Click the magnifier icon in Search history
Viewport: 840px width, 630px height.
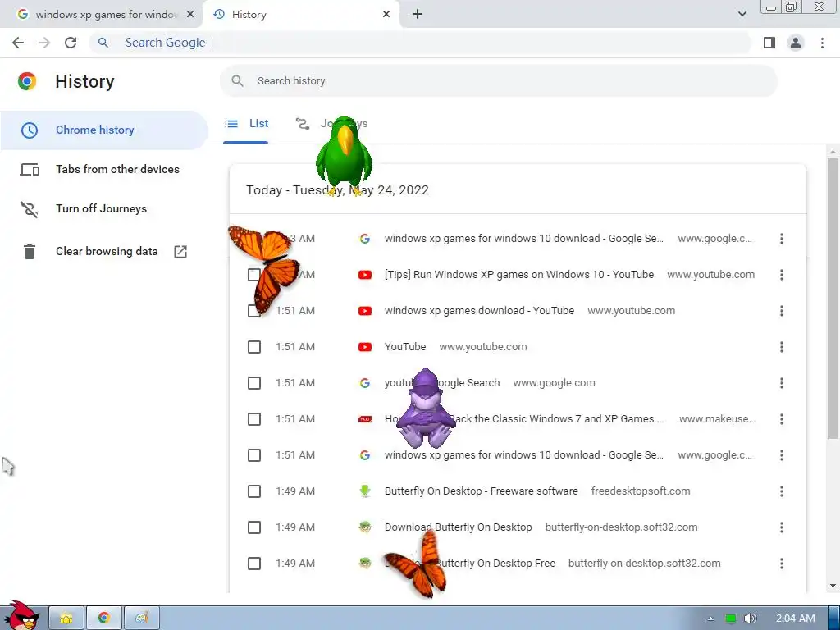237,81
